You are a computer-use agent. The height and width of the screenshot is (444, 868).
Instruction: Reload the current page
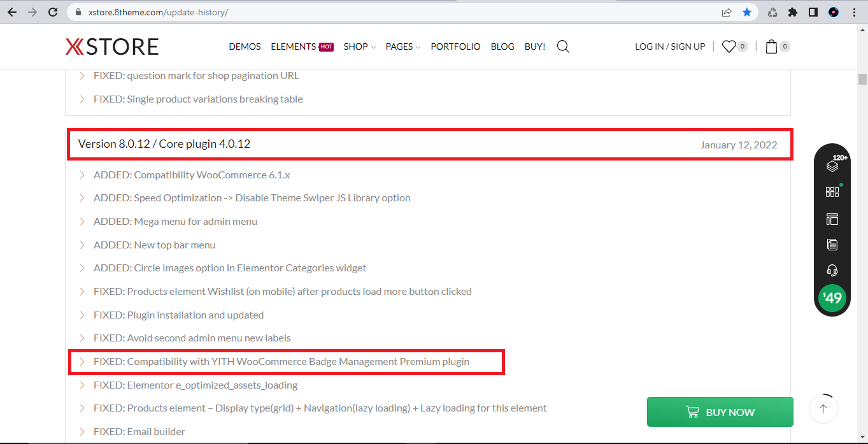53,12
